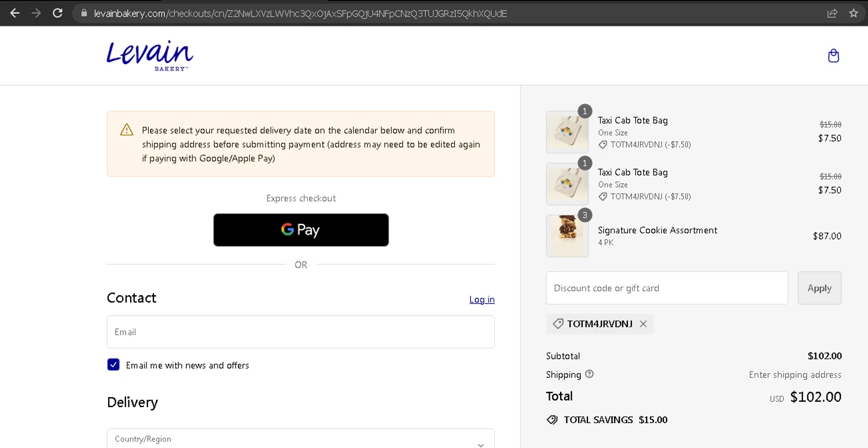The height and width of the screenshot is (448, 868).
Task: Click the TOTAL SAVINGS $15.00 text
Action: tap(616, 420)
